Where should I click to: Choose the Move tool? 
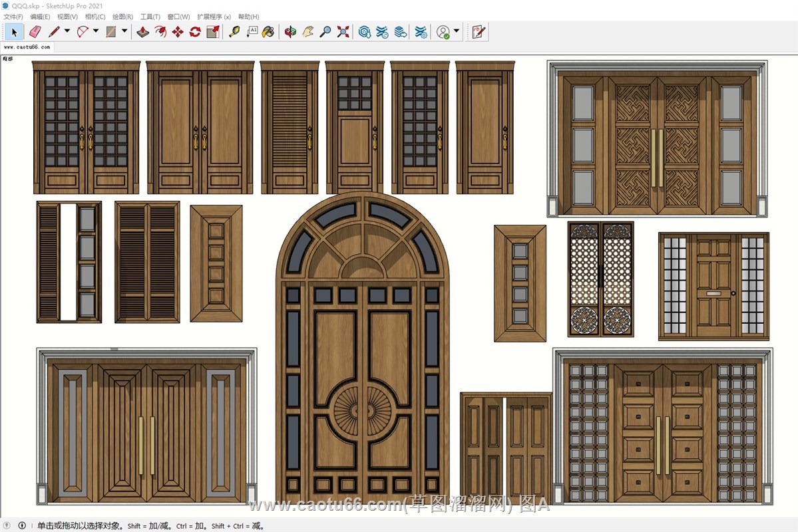click(178, 31)
